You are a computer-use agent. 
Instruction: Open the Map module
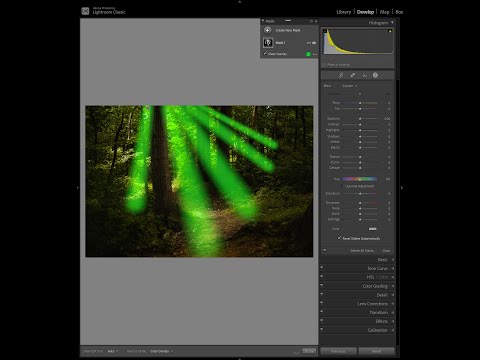coord(384,12)
